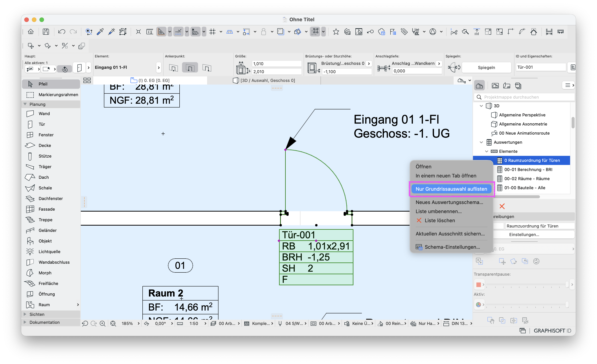Collapse the Auswertungen tree node
597x364 pixels.
point(482,142)
